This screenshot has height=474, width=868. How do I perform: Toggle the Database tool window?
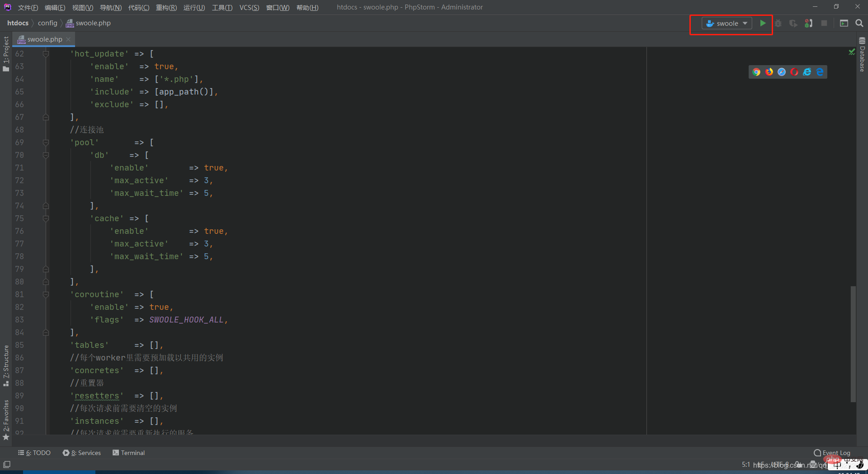862,55
